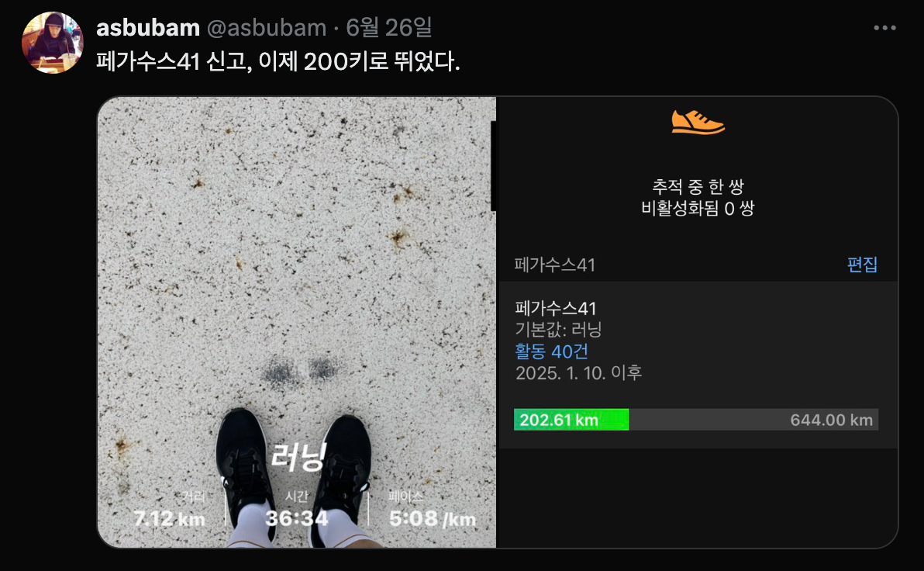Click the orange running shoe icon
This screenshot has height=571, width=924.
(698, 122)
